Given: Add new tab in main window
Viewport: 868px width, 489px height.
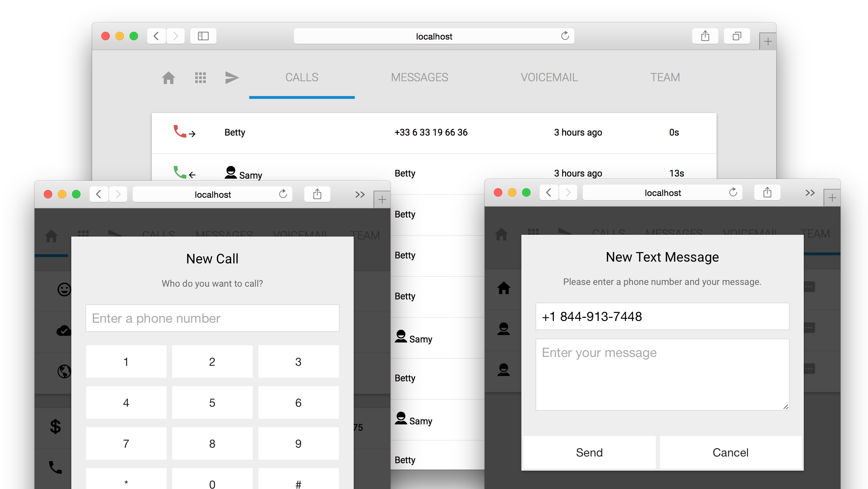Looking at the screenshot, I should tap(767, 42).
